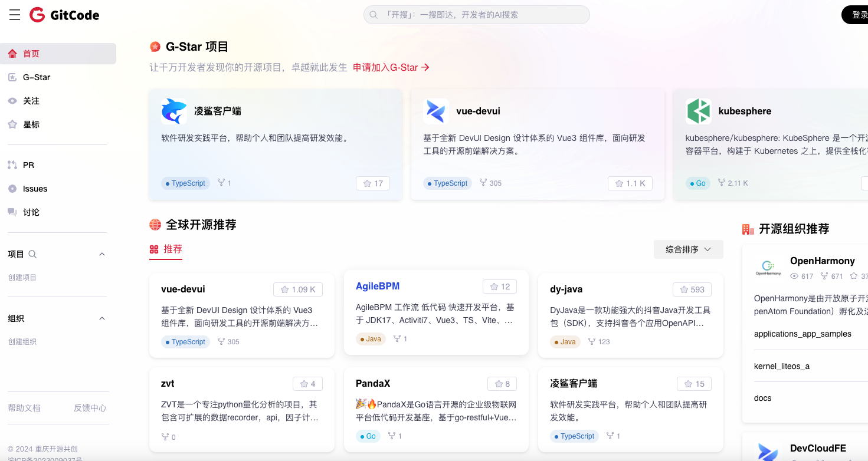This screenshot has width=868, height=461.
Task: Click the OpenHarmony watchers eye icon
Action: 794,276
